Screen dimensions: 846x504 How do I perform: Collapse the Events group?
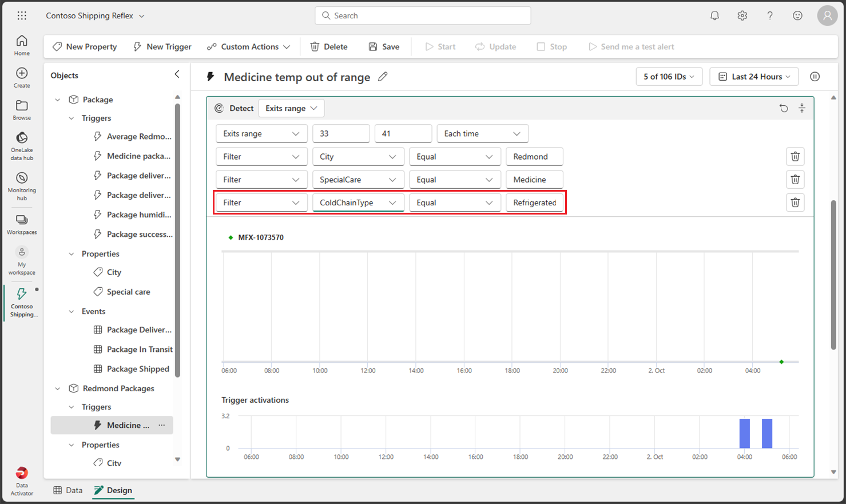click(x=71, y=311)
